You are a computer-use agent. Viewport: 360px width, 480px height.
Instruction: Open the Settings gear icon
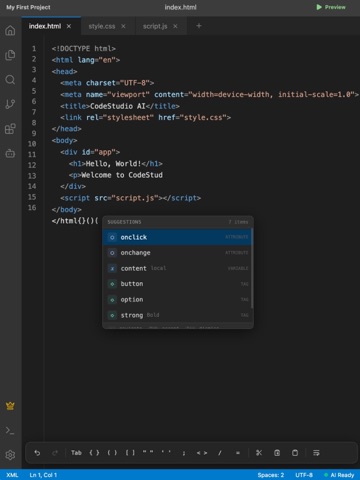click(x=10, y=455)
